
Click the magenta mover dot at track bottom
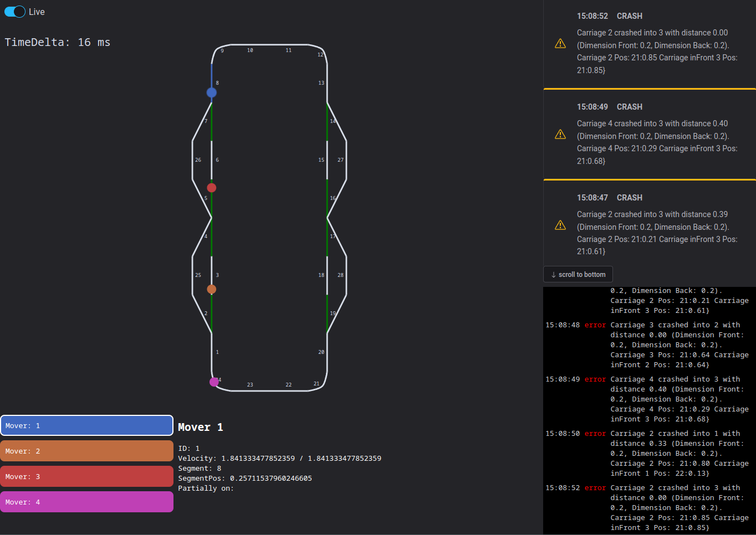(214, 382)
